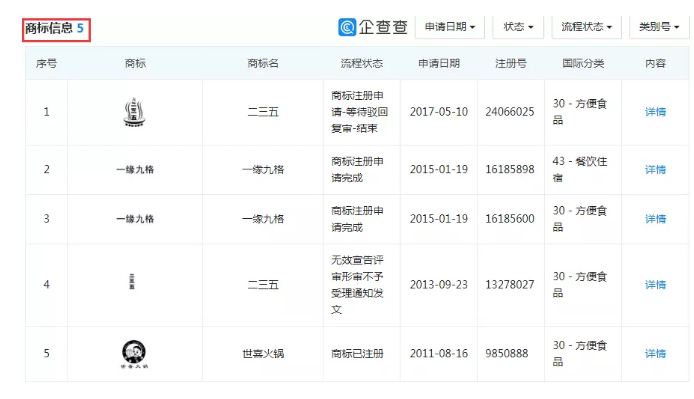694x399 pixels.
Task: Click the 二三五 trademark image in row 1
Action: [134, 112]
